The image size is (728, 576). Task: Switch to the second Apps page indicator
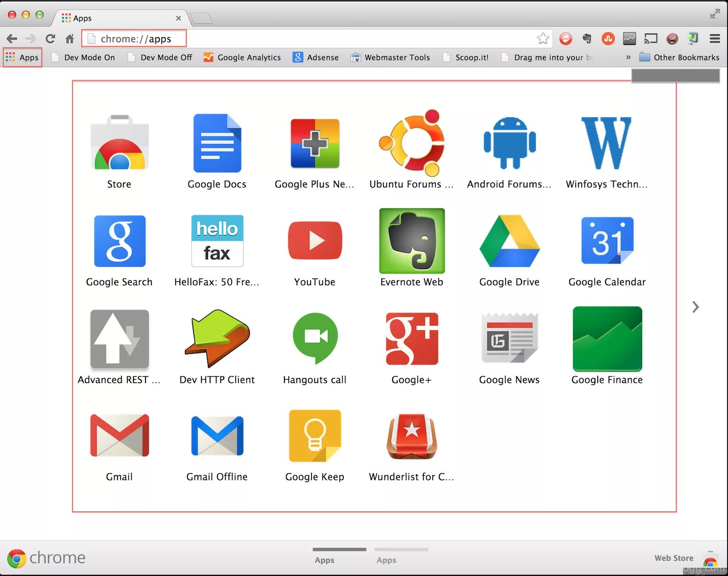[x=401, y=556]
